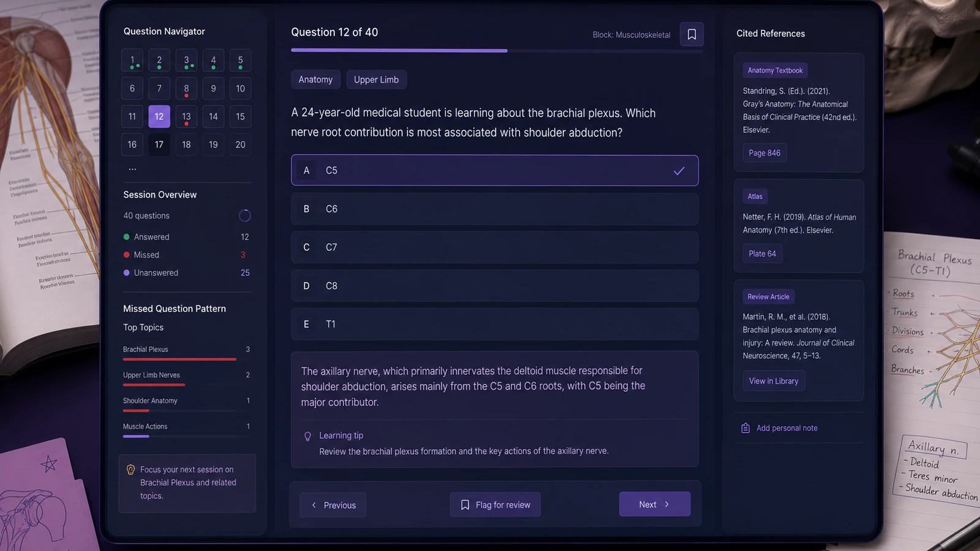
Task: Click the '40 questions' text
Action: (146, 216)
